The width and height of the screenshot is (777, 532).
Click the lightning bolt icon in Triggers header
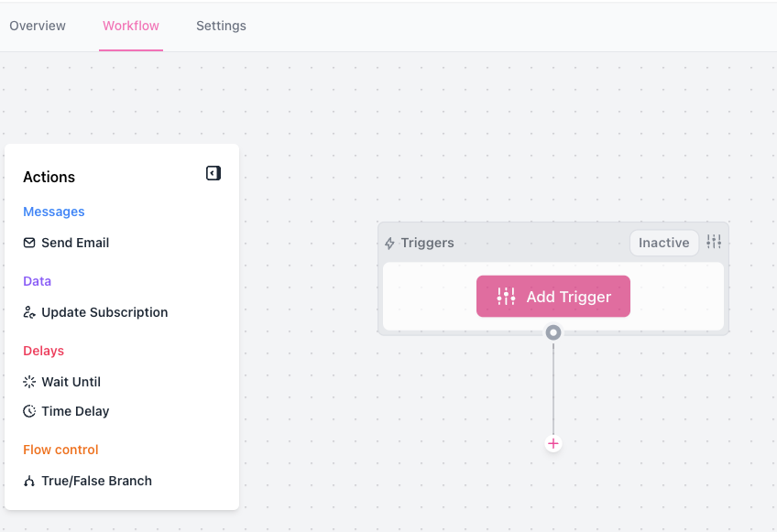390,243
